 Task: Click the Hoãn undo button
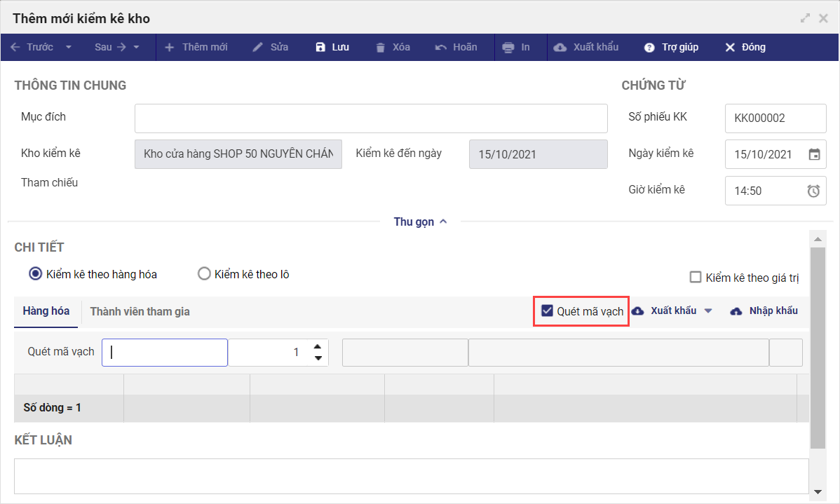tap(456, 47)
